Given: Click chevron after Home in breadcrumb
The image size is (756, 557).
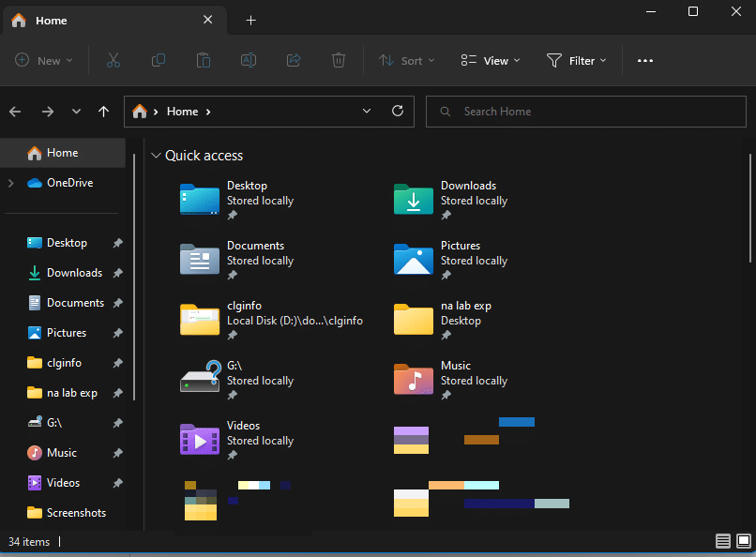Looking at the screenshot, I should tap(208, 112).
